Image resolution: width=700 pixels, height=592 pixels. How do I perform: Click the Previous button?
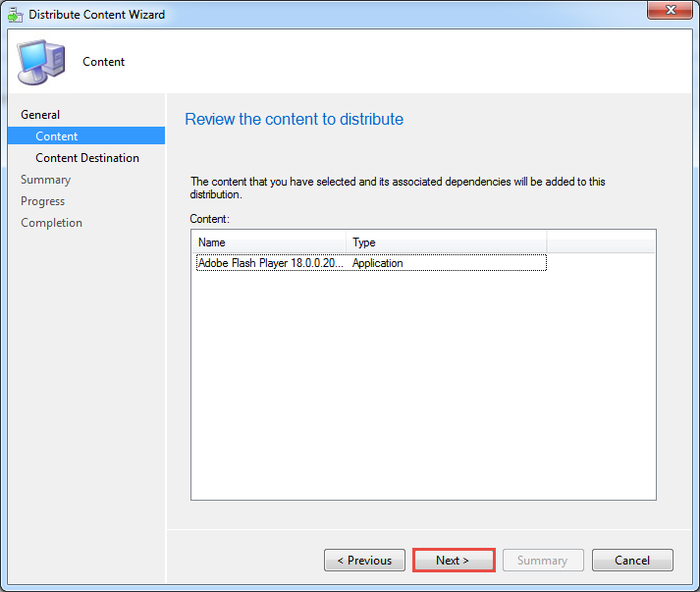point(364,561)
